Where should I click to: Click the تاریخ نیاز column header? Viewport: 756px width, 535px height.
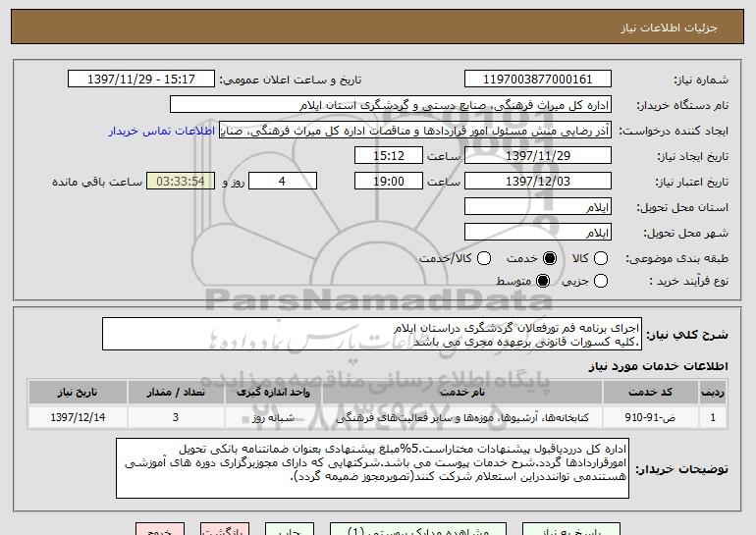pyautogui.click(x=78, y=393)
